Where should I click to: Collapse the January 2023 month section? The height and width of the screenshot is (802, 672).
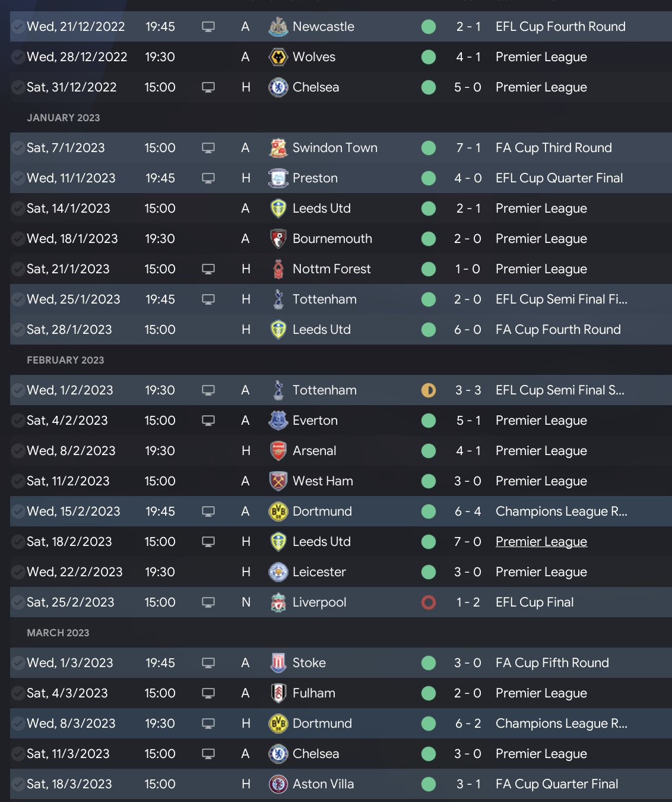click(x=64, y=118)
